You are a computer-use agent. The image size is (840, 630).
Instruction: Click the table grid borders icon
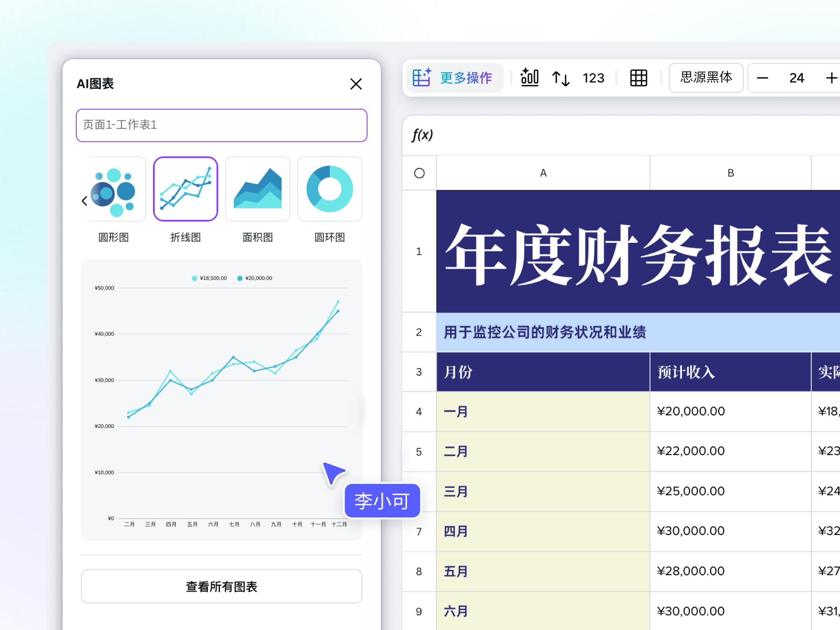point(638,78)
